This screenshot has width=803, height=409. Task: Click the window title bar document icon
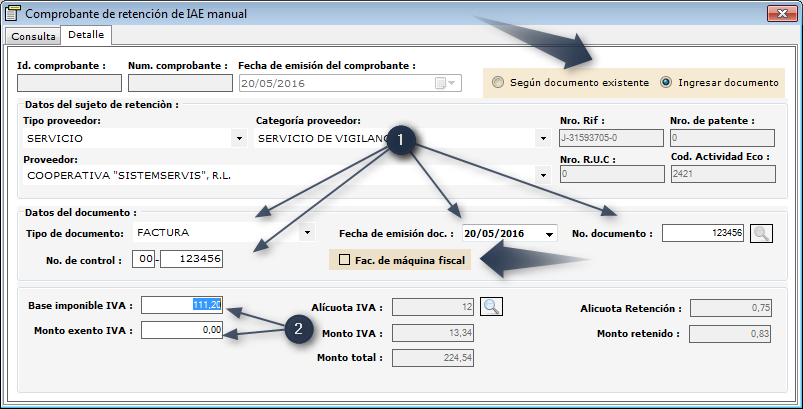(13, 13)
